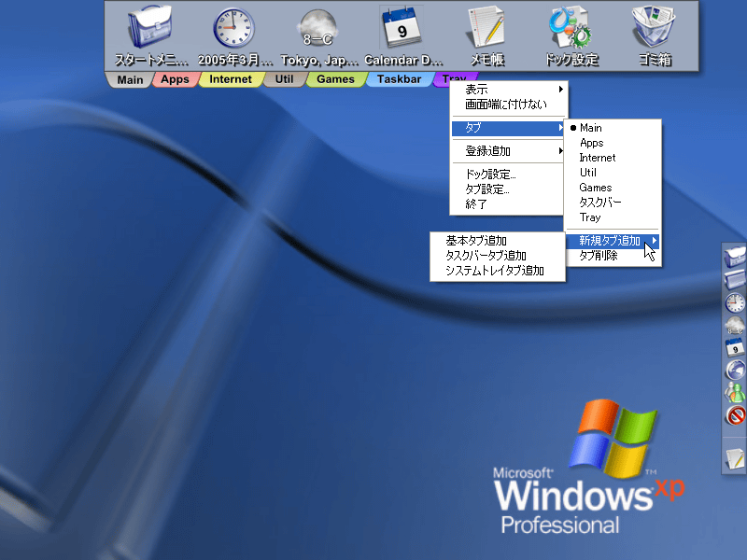Open the ドック設定 gear icon in top dock
This screenshot has width=747, height=560.
[570, 27]
